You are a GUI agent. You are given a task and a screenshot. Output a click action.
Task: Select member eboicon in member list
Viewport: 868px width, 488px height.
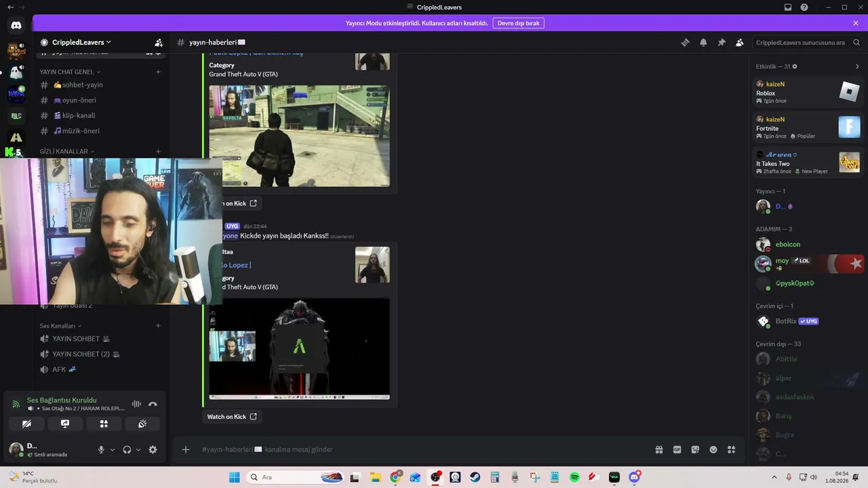pos(807,244)
